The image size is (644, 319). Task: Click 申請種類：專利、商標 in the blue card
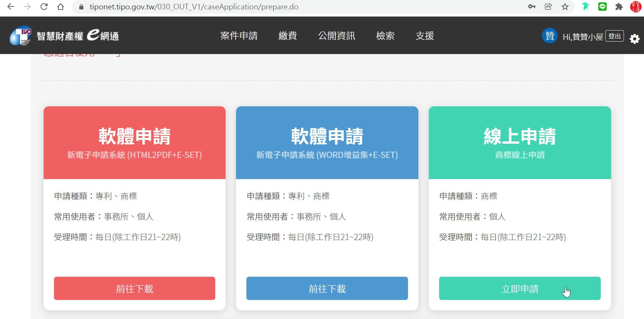click(x=288, y=196)
